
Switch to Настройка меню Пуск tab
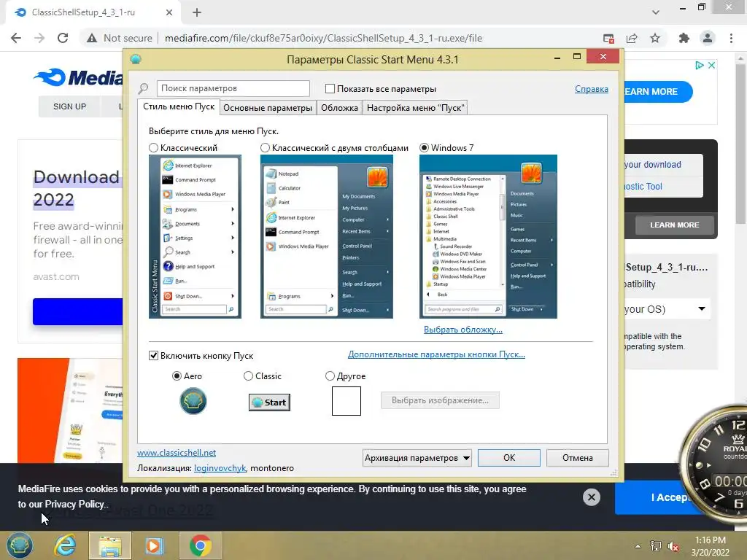click(415, 108)
